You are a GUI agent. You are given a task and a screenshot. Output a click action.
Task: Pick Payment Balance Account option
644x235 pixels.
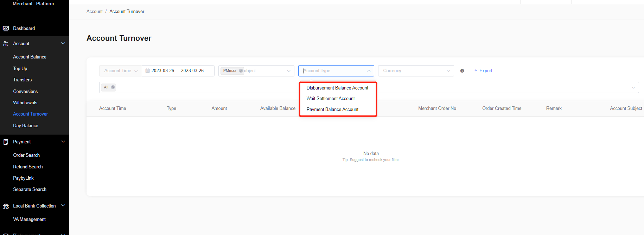point(332,110)
